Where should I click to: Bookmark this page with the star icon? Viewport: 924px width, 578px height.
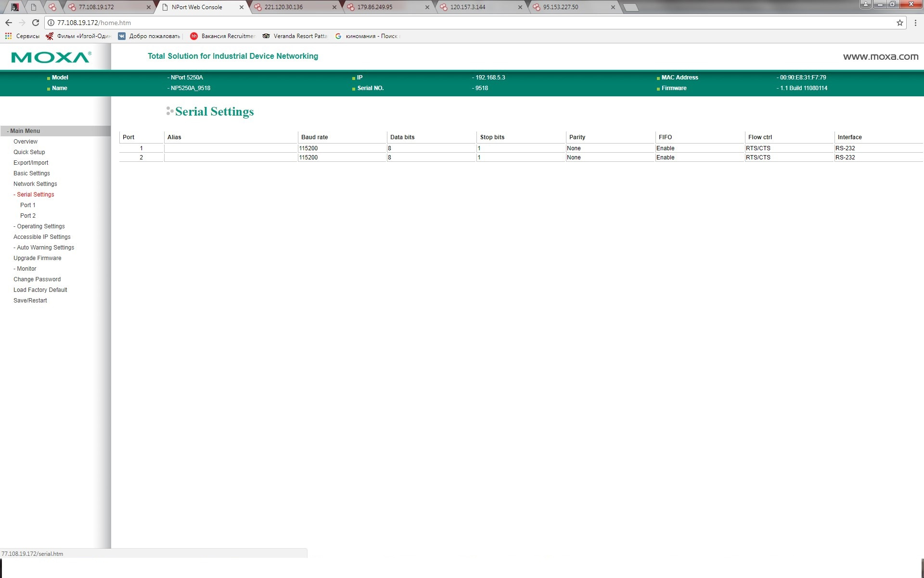point(899,23)
